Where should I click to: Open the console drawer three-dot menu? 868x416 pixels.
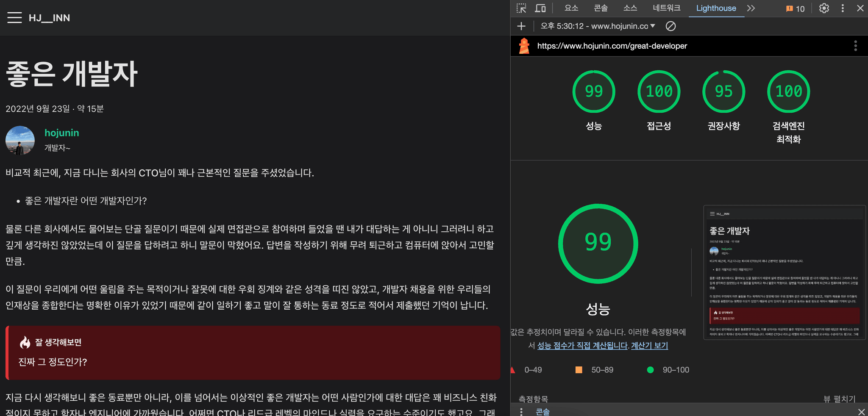click(521, 411)
